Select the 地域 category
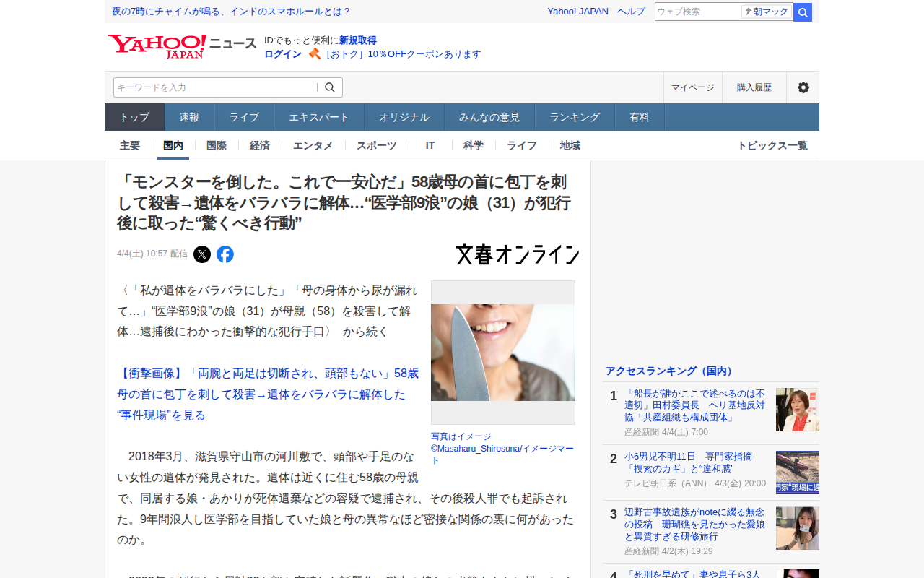This screenshot has width=924, height=578. (x=570, y=145)
